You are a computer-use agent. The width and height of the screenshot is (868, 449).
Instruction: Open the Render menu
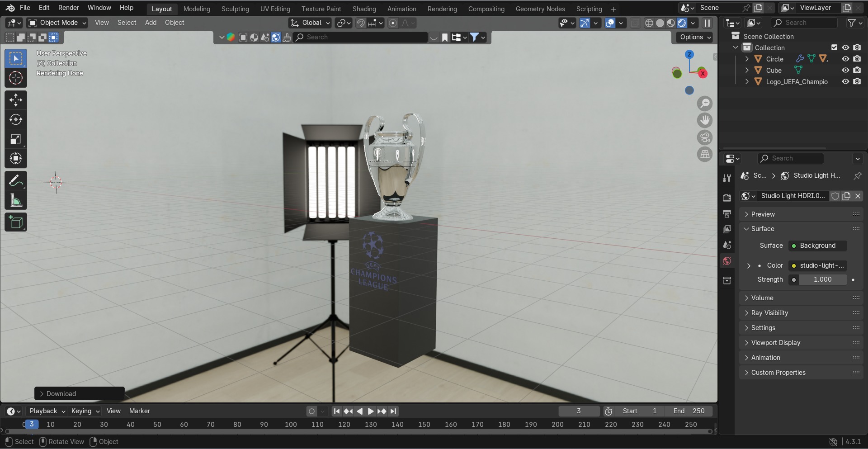tap(69, 8)
